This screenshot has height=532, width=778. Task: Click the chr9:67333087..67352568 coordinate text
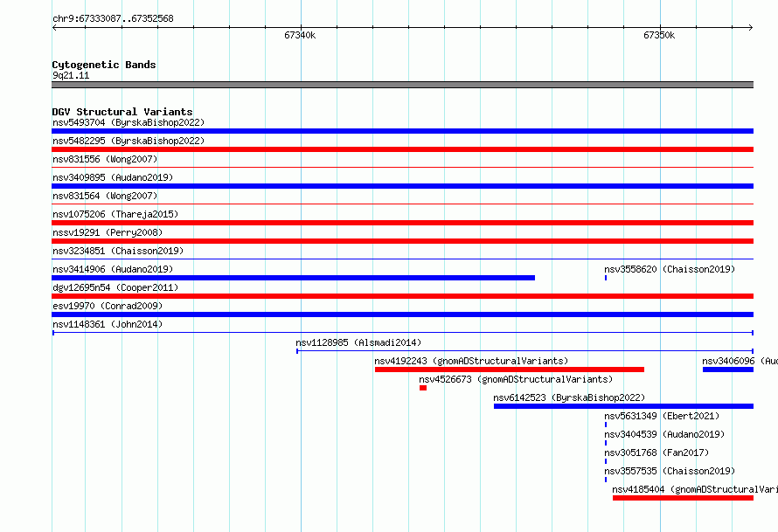click(x=113, y=18)
